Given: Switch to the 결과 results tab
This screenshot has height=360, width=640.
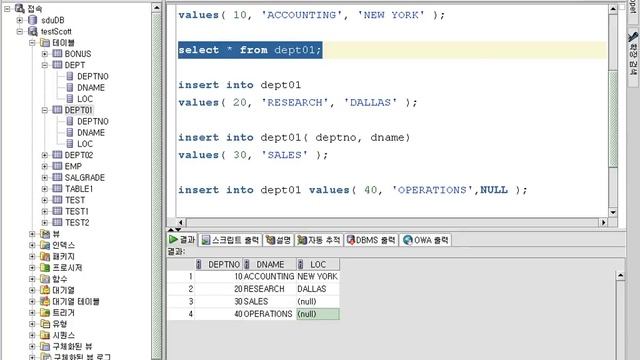Looking at the screenshot, I should (182, 240).
